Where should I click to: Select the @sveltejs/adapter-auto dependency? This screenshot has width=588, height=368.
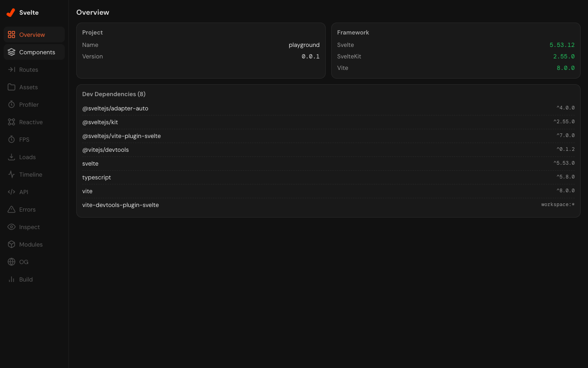click(x=115, y=109)
